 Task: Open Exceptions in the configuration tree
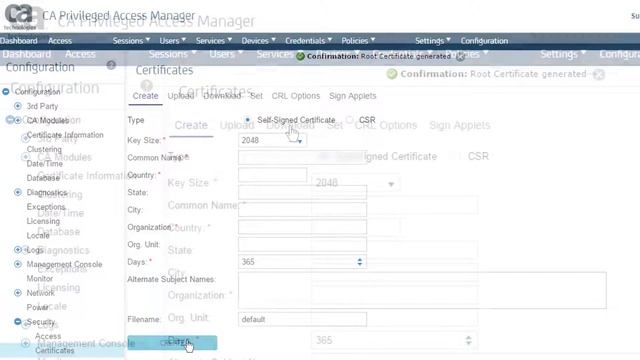pos(46,207)
